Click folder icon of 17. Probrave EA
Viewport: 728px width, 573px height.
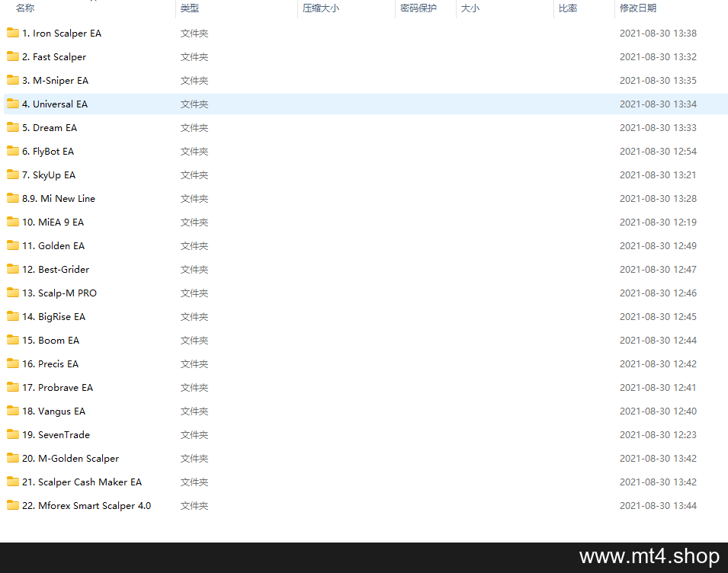click(13, 387)
